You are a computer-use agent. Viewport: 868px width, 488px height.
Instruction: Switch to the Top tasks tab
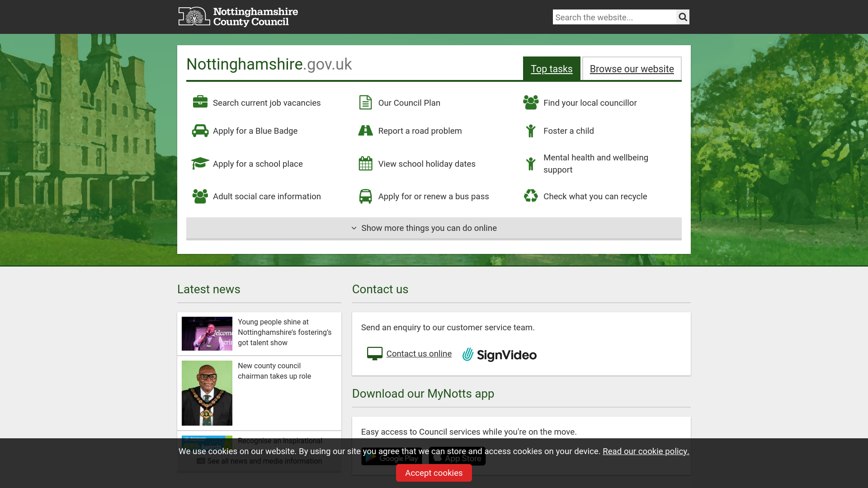point(552,69)
